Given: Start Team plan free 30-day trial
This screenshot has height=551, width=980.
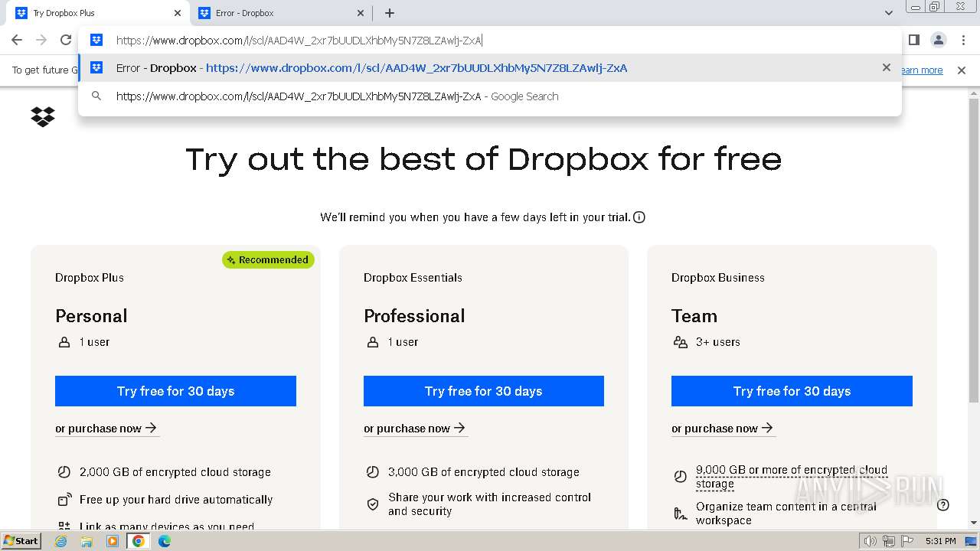Looking at the screenshot, I should (x=792, y=391).
